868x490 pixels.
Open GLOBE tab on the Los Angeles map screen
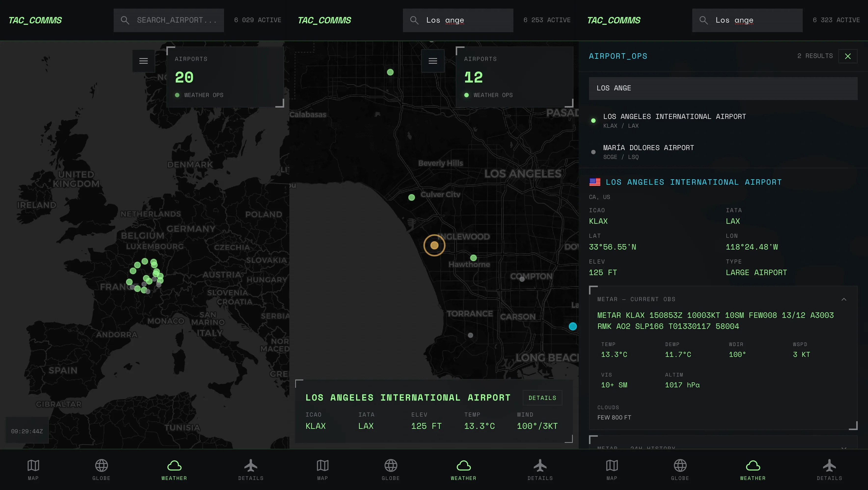click(390, 470)
